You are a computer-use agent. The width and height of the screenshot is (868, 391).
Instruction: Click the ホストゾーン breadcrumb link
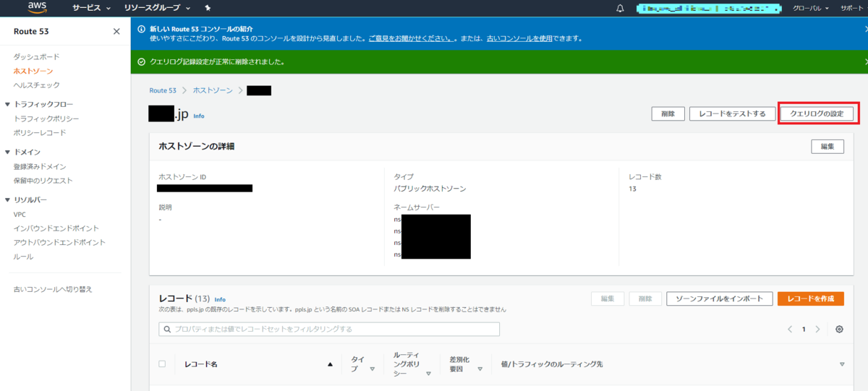tap(213, 90)
